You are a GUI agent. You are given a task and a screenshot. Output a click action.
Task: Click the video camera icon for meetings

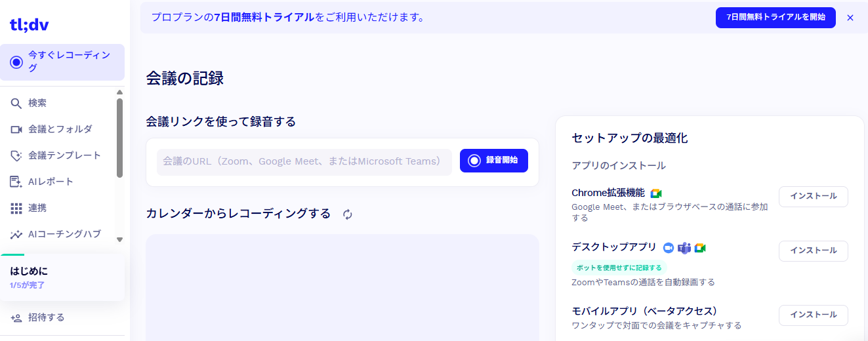tap(16, 130)
